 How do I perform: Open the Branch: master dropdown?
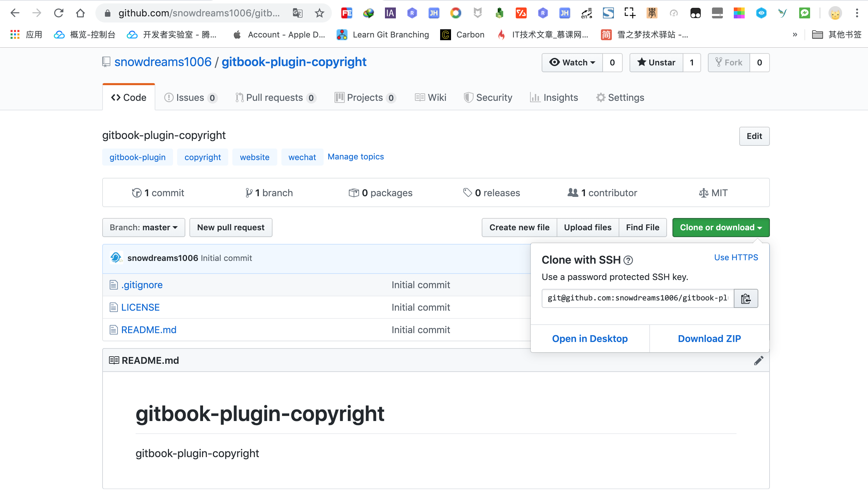[x=143, y=227]
